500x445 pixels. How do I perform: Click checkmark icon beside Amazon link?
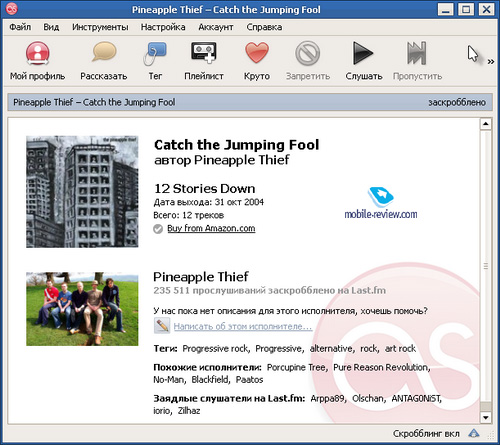tap(158, 229)
